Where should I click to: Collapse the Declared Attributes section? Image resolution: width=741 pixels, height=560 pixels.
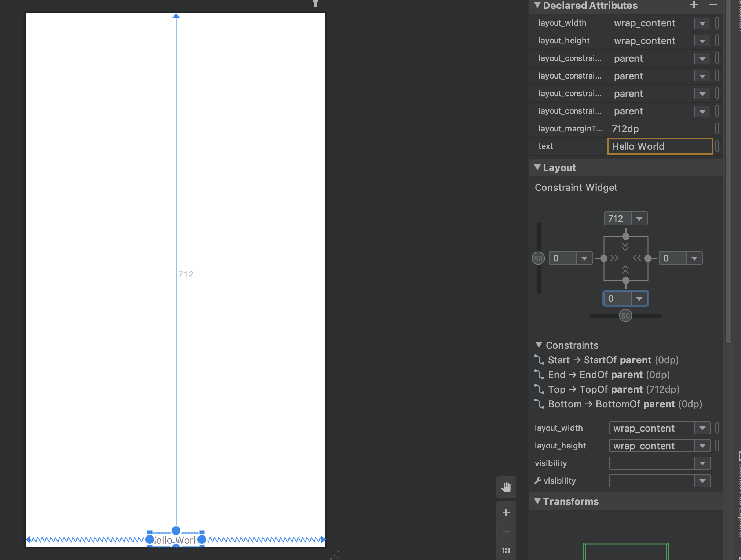pos(537,5)
